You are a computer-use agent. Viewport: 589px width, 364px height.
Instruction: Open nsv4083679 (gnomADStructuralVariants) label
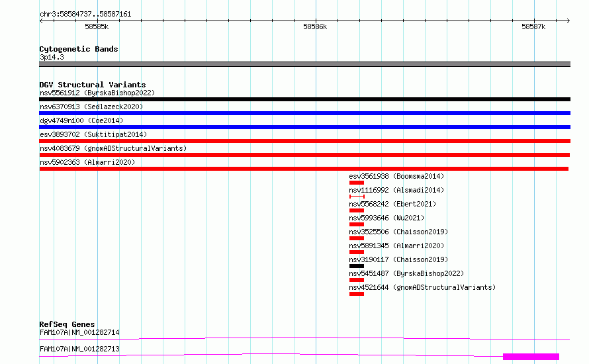[x=113, y=148]
